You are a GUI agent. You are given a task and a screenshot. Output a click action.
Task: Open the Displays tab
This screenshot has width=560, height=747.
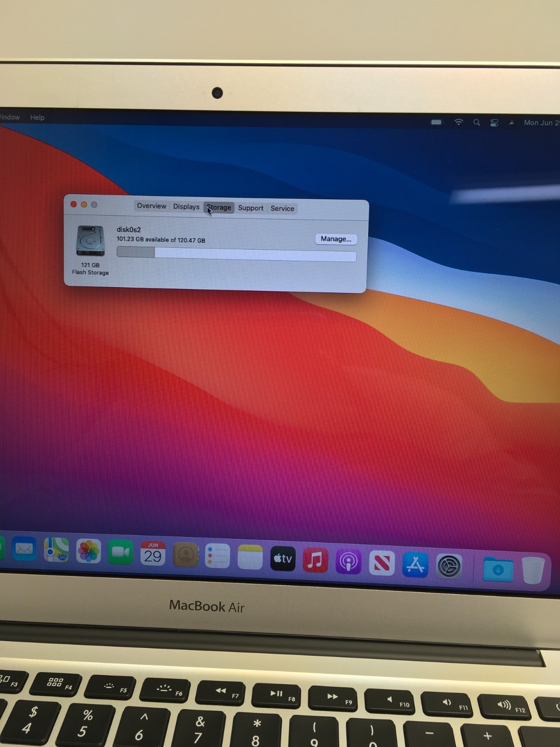click(x=186, y=206)
